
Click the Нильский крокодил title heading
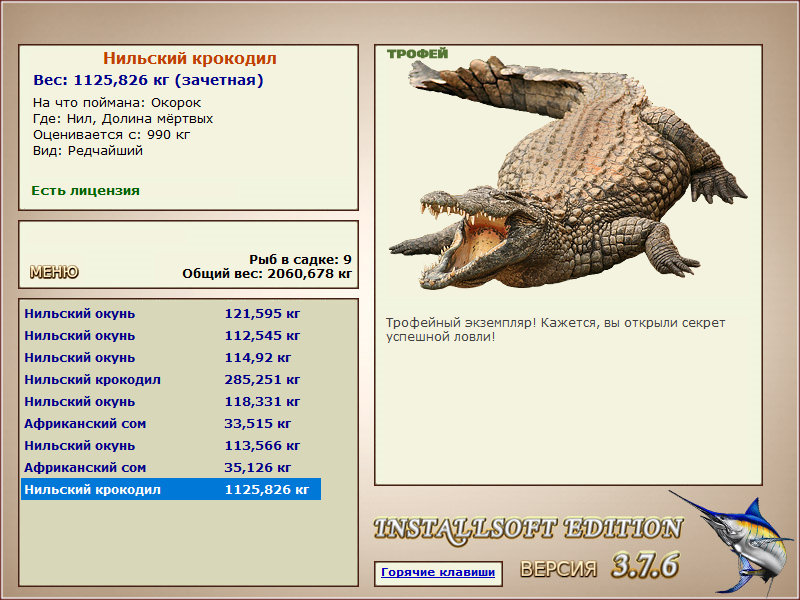(190, 58)
